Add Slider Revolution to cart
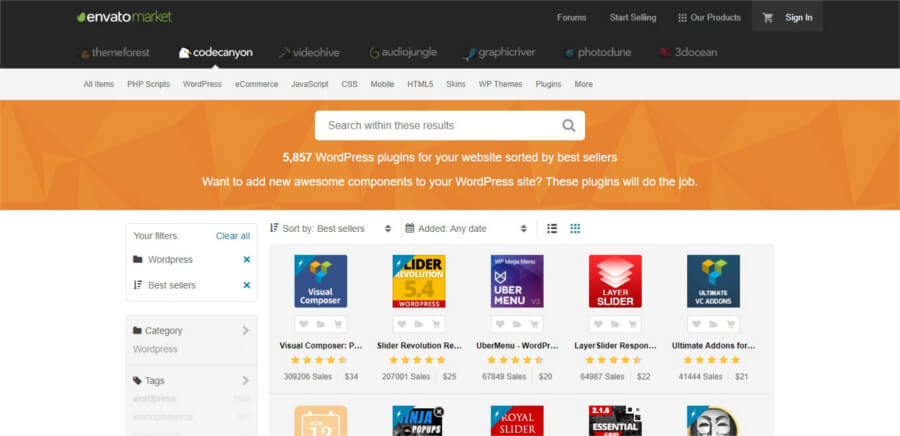 (x=436, y=324)
